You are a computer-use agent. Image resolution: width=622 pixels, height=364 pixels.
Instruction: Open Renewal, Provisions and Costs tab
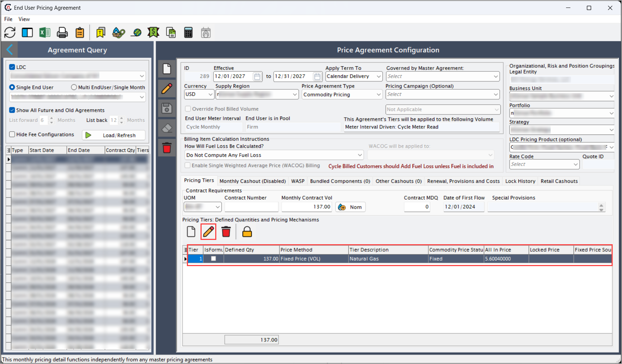point(463,181)
